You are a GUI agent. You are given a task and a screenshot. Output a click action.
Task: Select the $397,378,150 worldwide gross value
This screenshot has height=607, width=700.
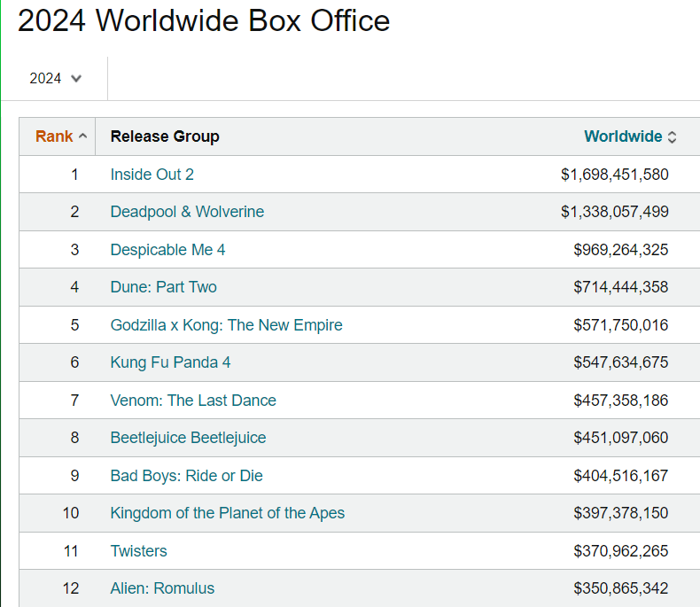[x=621, y=513]
